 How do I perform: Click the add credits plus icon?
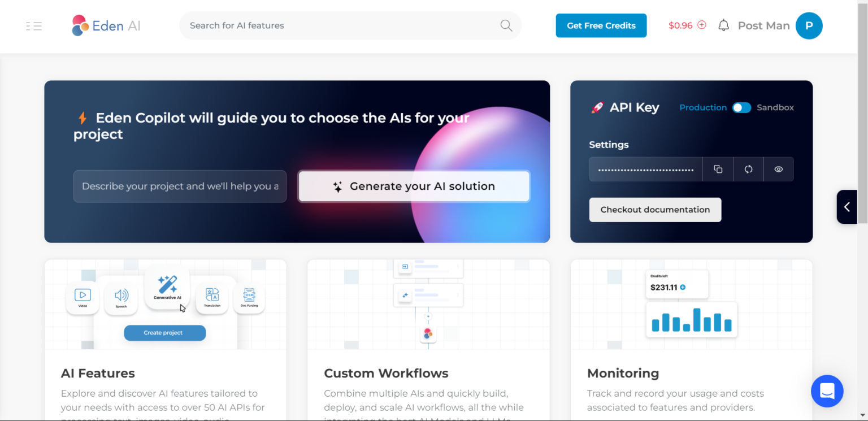[702, 25]
